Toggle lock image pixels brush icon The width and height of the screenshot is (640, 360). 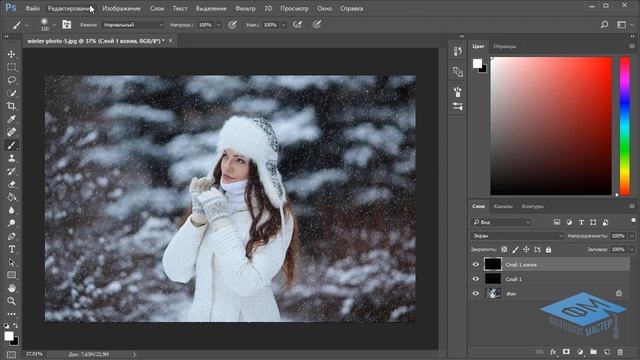pos(516,249)
